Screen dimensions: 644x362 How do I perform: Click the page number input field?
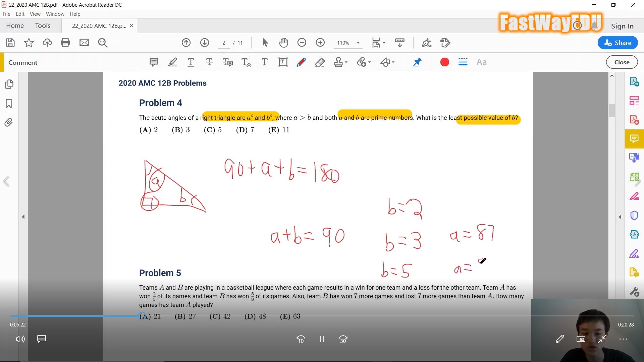point(224,43)
